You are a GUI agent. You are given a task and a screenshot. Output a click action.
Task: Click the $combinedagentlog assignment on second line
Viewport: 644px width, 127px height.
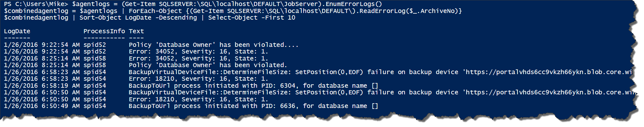coord(36,11)
